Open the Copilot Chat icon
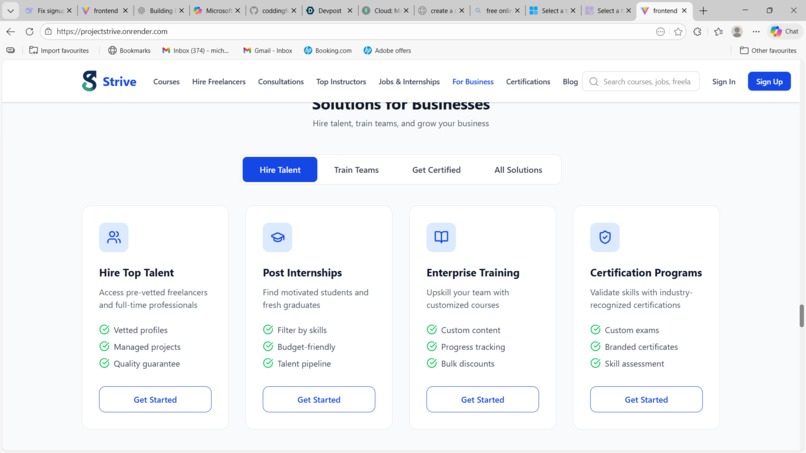 pos(784,31)
